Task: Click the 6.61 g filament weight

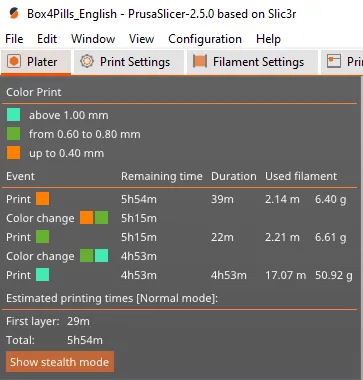Action: (x=331, y=238)
